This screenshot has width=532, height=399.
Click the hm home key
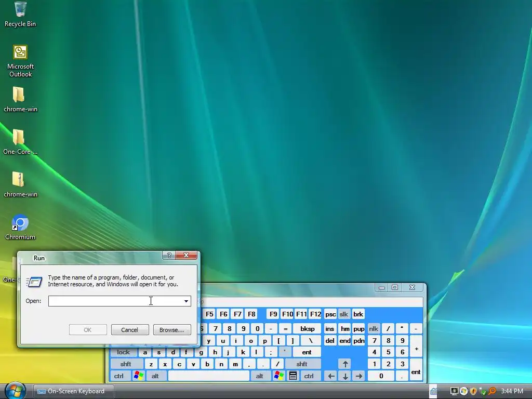coord(345,328)
